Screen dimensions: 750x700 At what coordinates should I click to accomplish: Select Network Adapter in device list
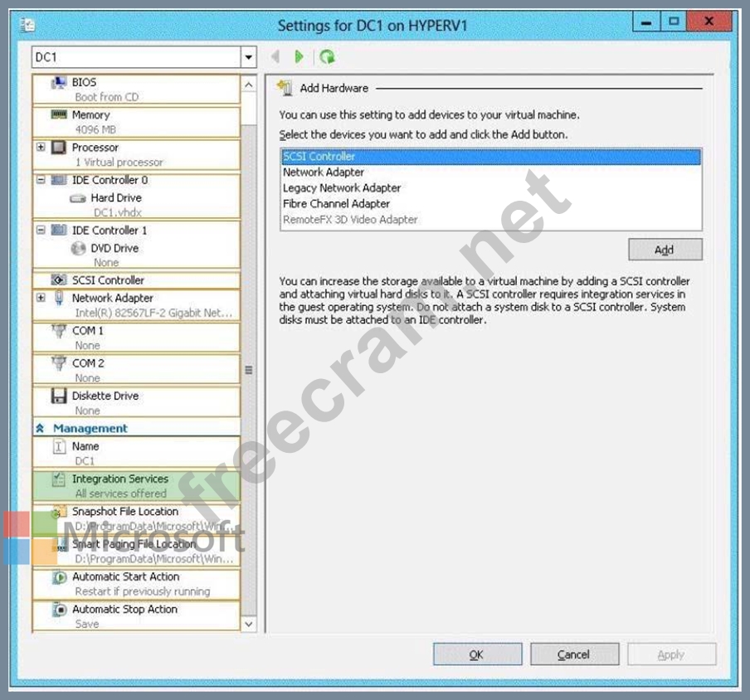tap(491, 173)
